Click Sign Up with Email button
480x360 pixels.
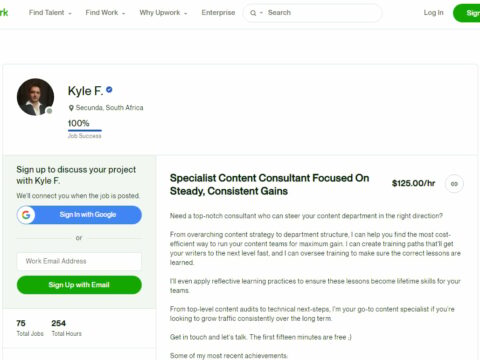click(x=79, y=285)
